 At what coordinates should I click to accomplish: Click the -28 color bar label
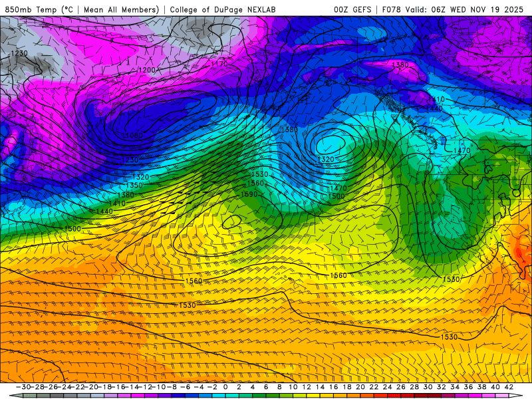tap(38, 387)
